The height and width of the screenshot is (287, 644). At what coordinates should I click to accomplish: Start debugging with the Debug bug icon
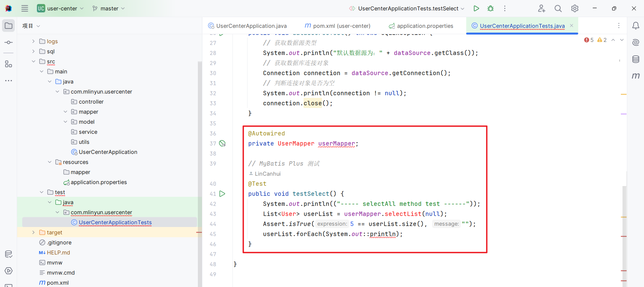(490, 8)
